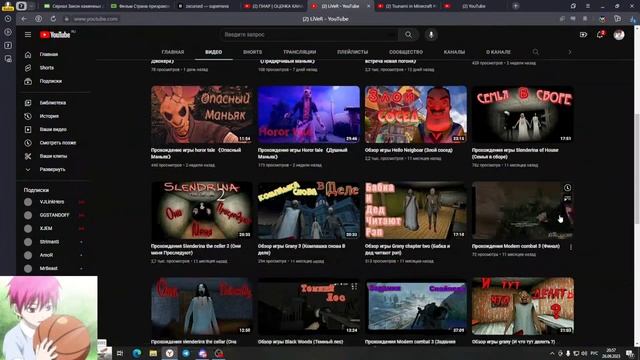Open the notifications bell
Screen dimensions: 640x360
(600, 35)
